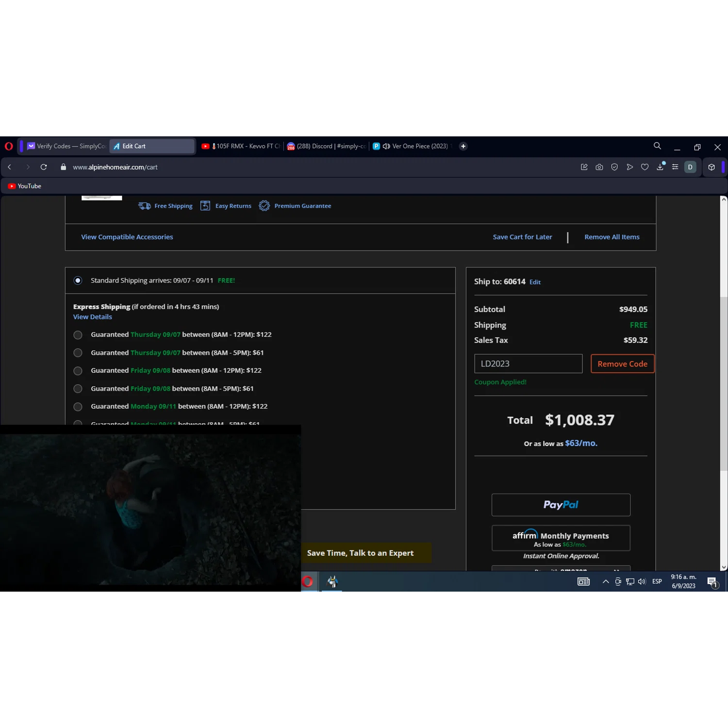Add page to bookmarks with heart icon
This screenshot has width=728, height=728.
(645, 167)
